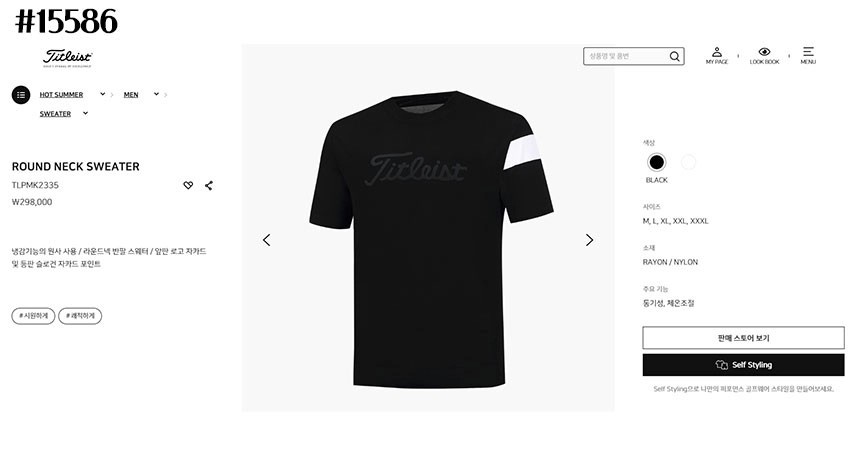Expand the Men category dropdown
The image size is (860, 454).
click(x=156, y=94)
